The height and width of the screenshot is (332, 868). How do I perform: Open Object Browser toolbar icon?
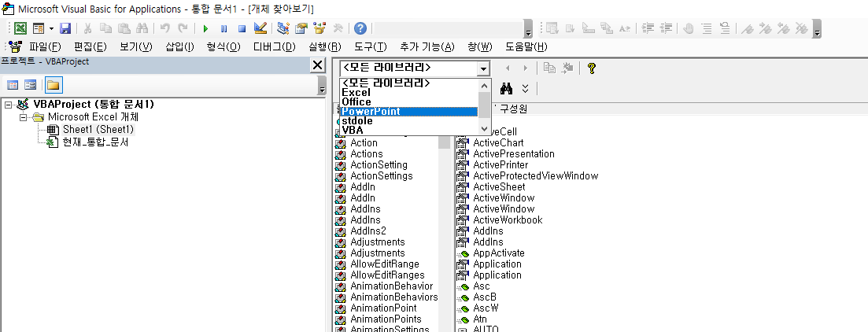point(319,28)
